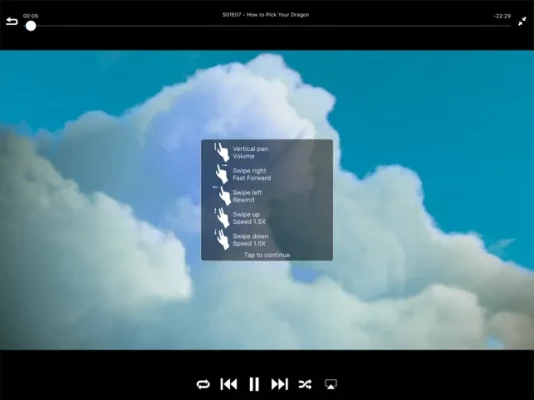Toggle repeat playback mode

[203, 384]
